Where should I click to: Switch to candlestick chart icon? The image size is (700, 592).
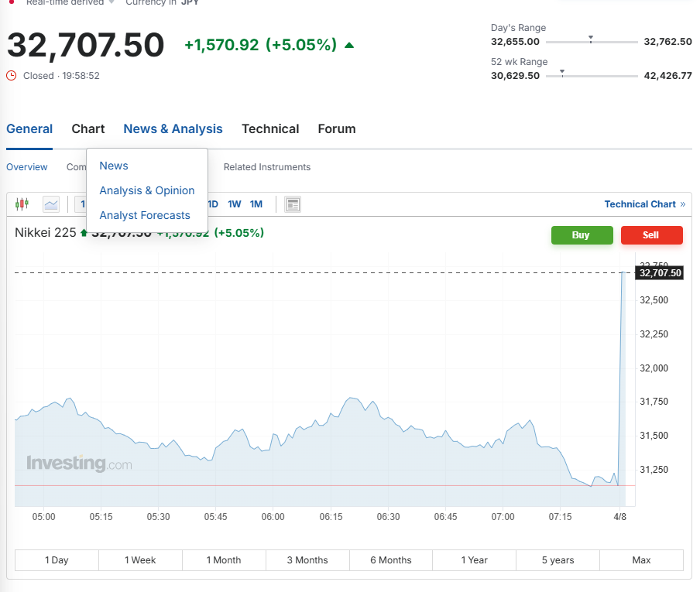click(22, 204)
